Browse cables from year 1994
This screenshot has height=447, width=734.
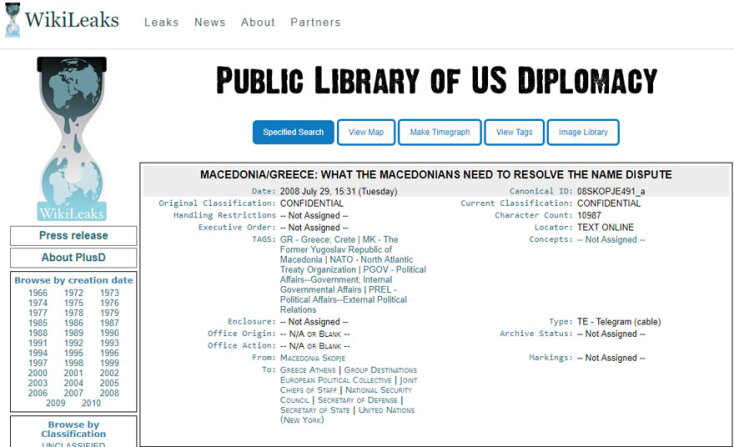point(38,353)
